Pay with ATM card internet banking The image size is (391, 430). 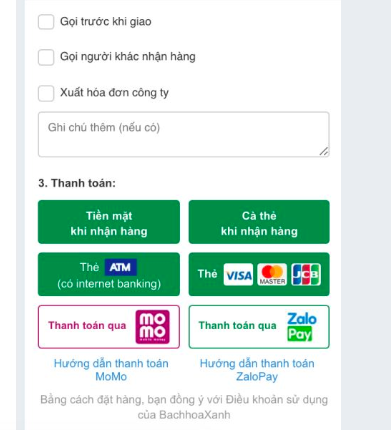click(109, 274)
